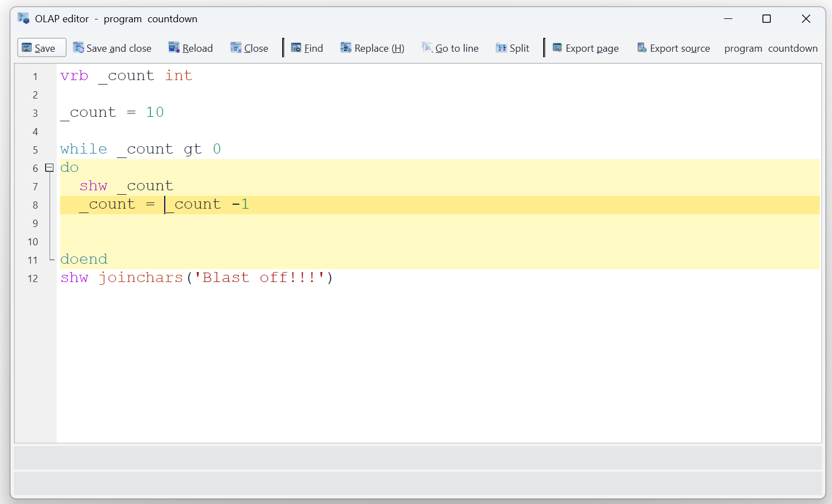Click empty line 9 in the editor
The image size is (832, 504).
tap(440, 223)
